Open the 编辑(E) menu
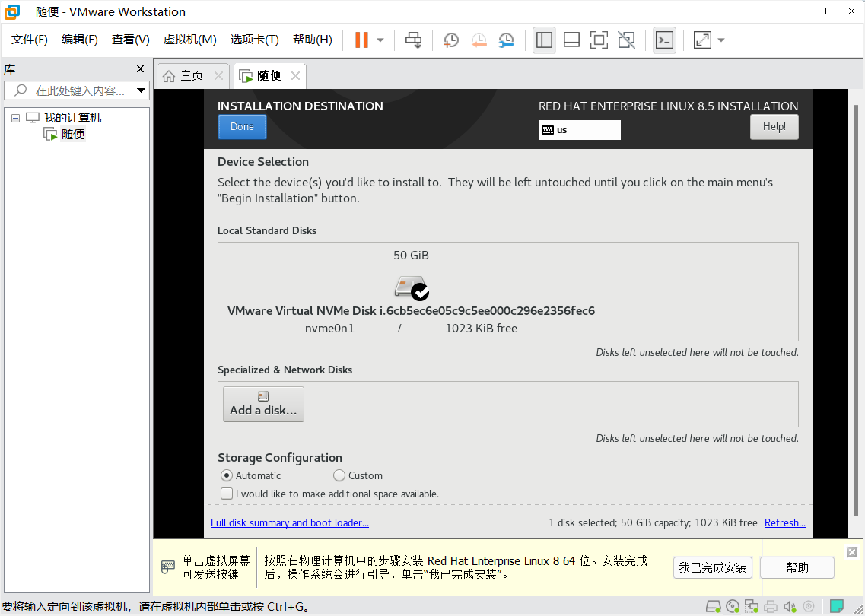The image size is (865, 616). click(79, 40)
